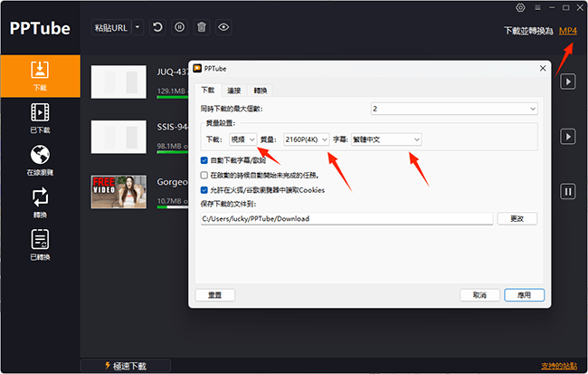The width and height of the screenshot is (588, 374).
Task: Expand the 字幕 繁體中文 dropdown
Action: coord(386,139)
